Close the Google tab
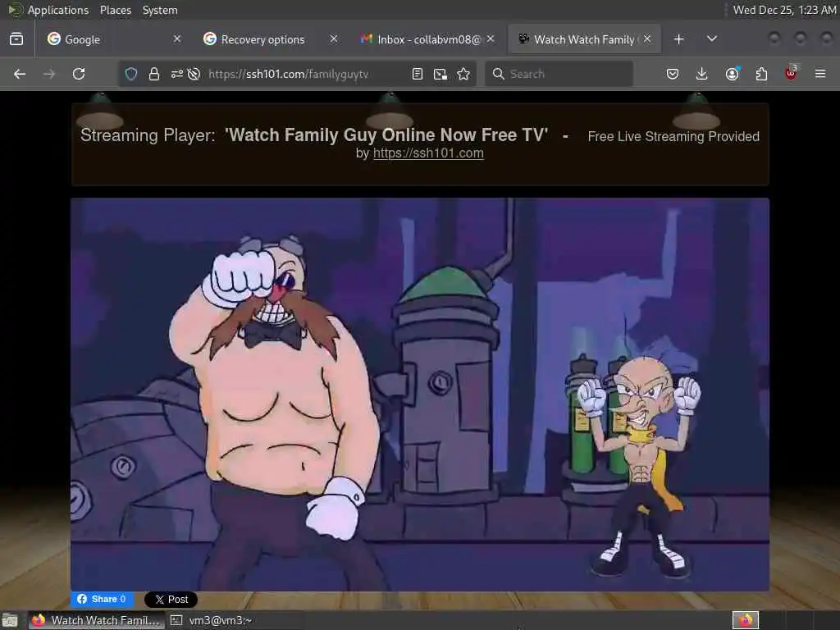Screen dimensions: 840x630 (x=177, y=39)
